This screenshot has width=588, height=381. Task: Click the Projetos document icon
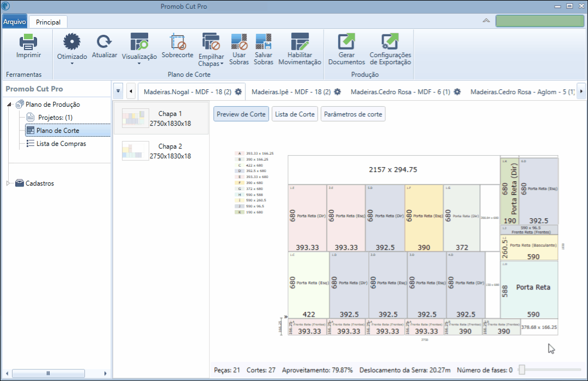tap(30, 118)
